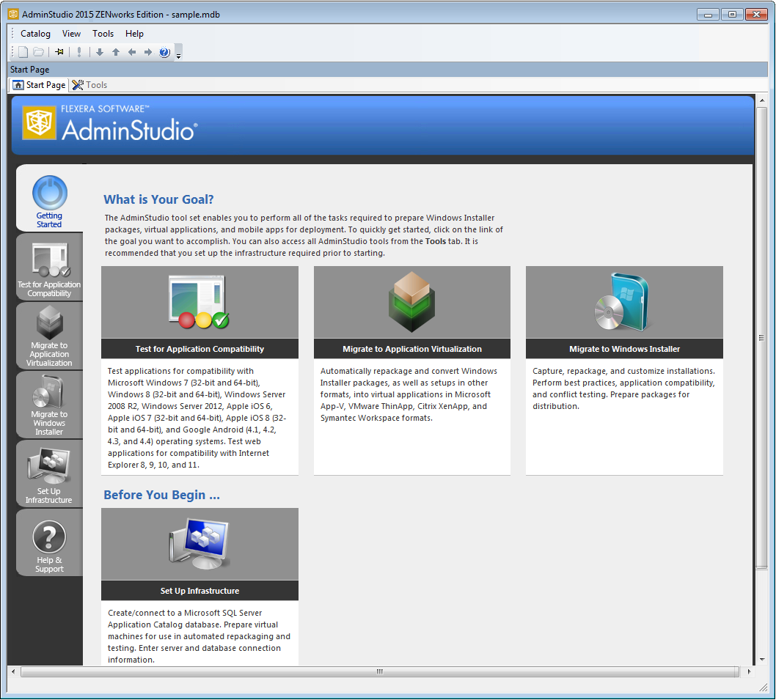The image size is (776, 700).
Task: Expand toolbar options dropdown arrow
Action: tap(179, 54)
